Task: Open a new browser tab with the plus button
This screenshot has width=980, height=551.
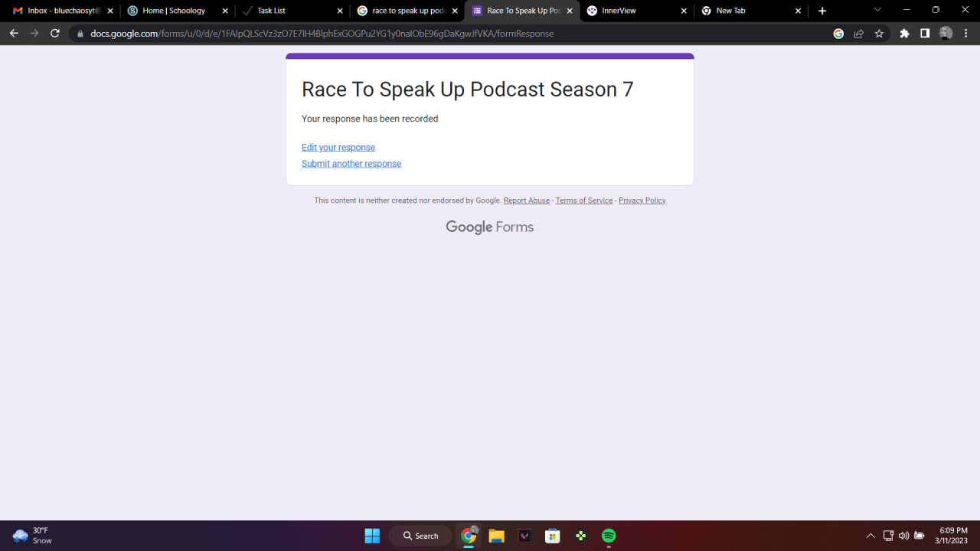Action: tap(822, 11)
